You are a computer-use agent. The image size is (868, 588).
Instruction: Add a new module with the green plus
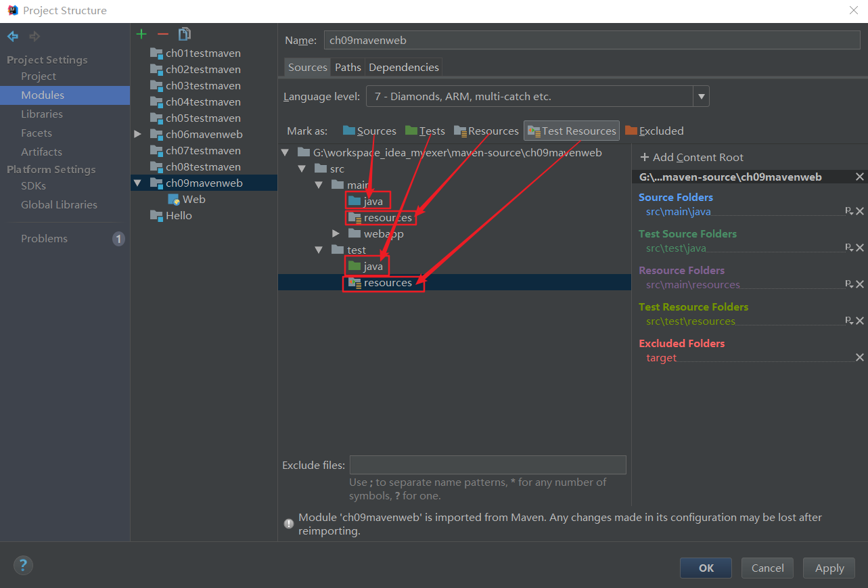(x=141, y=34)
